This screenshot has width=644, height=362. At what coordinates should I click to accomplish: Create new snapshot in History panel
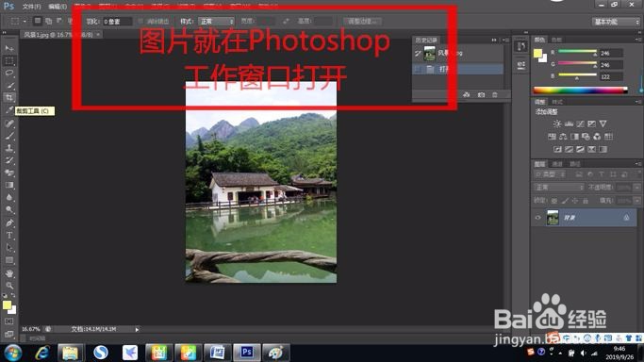[481, 95]
